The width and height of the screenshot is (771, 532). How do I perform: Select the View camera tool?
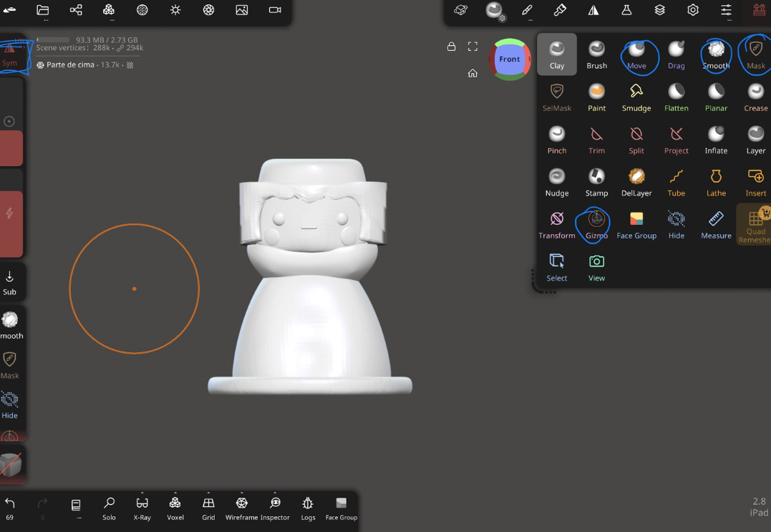(x=596, y=268)
